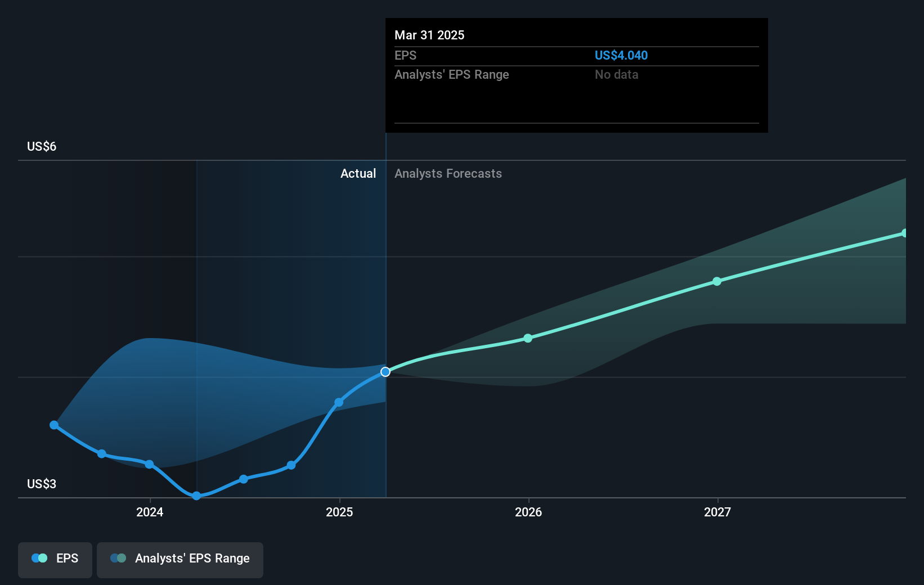Image resolution: width=924 pixels, height=585 pixels.
Task: Click the EPS data point at 2024 tick
Action: pos(149,464)
